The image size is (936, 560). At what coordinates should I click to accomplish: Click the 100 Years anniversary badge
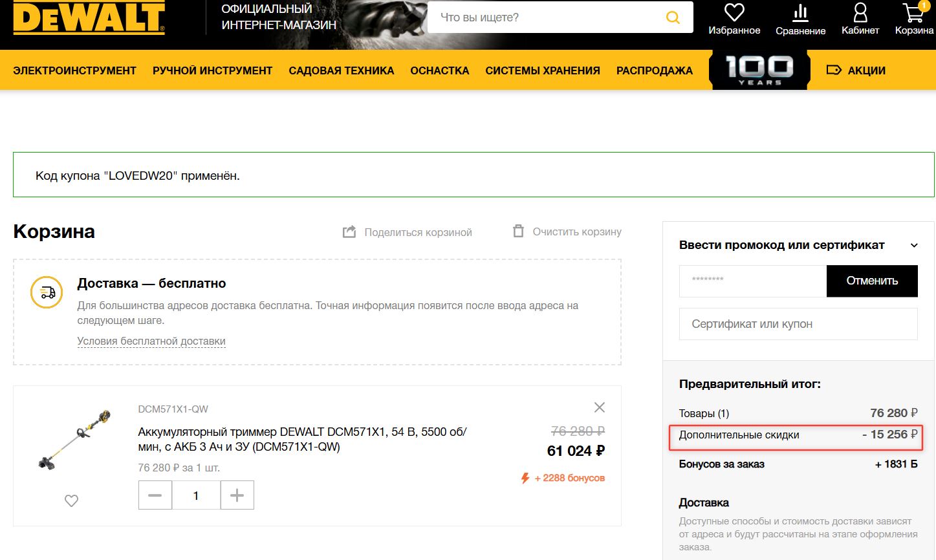click(759, 70)
